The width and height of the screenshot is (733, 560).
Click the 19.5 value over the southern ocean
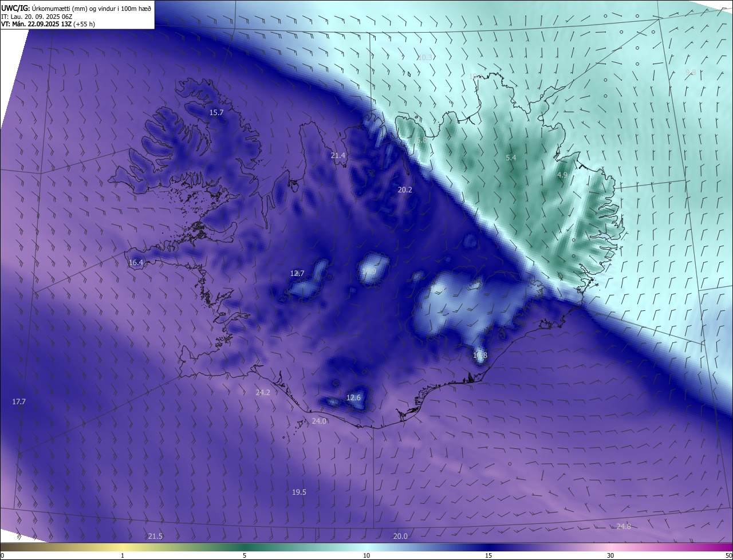[x=299, y=492]
